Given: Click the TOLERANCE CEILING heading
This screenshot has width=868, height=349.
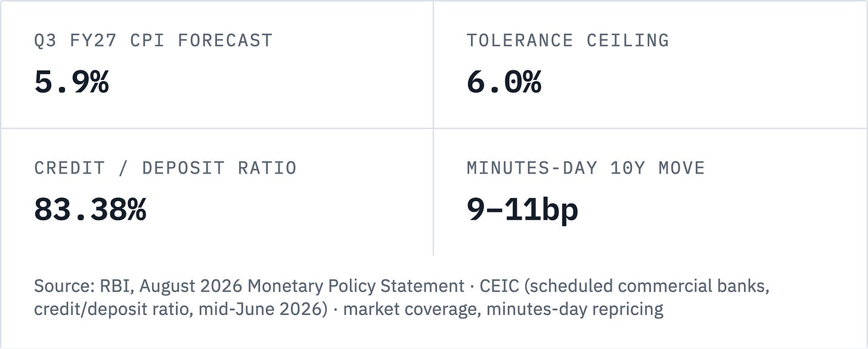Looking at the screenshot, I should click(568, 41).
